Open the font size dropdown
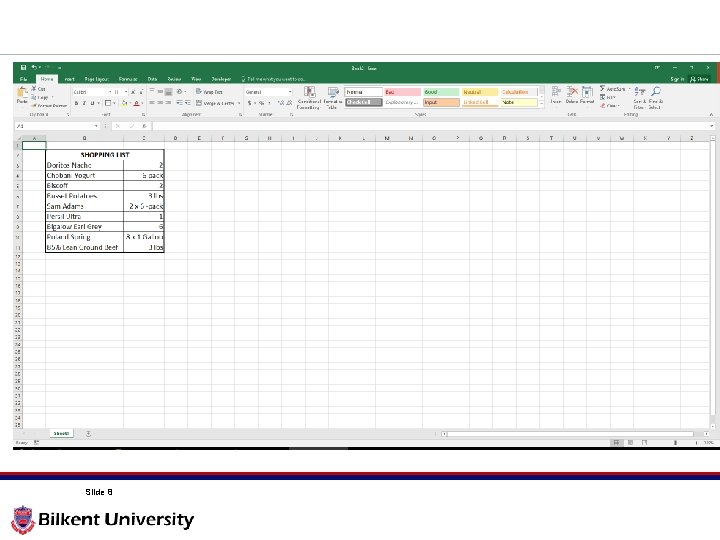This screenshot has width=720, height=540. coord(126,92)
